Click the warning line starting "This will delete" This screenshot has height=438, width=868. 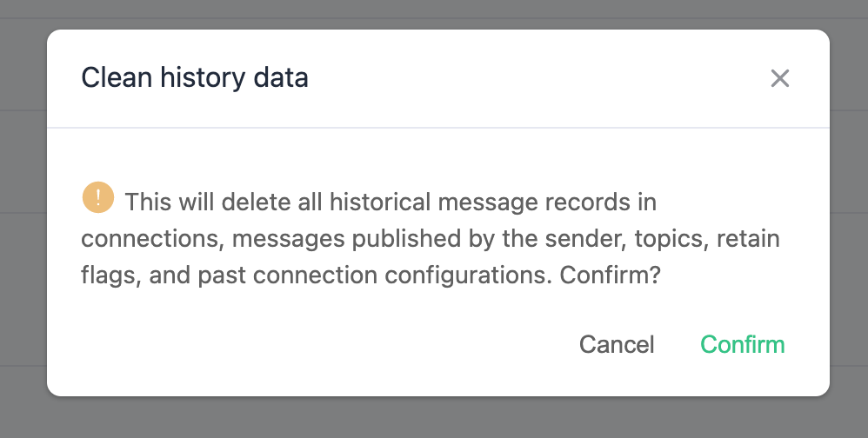click(390, 202)
